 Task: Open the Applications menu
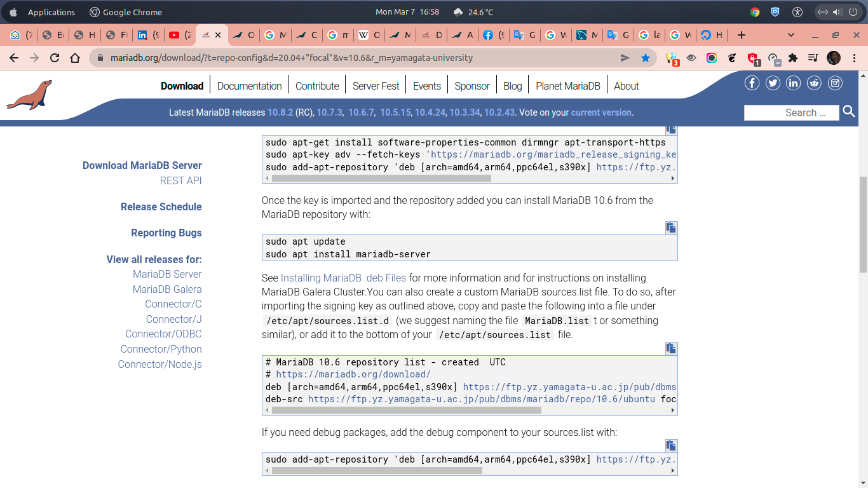click(51, 12)
